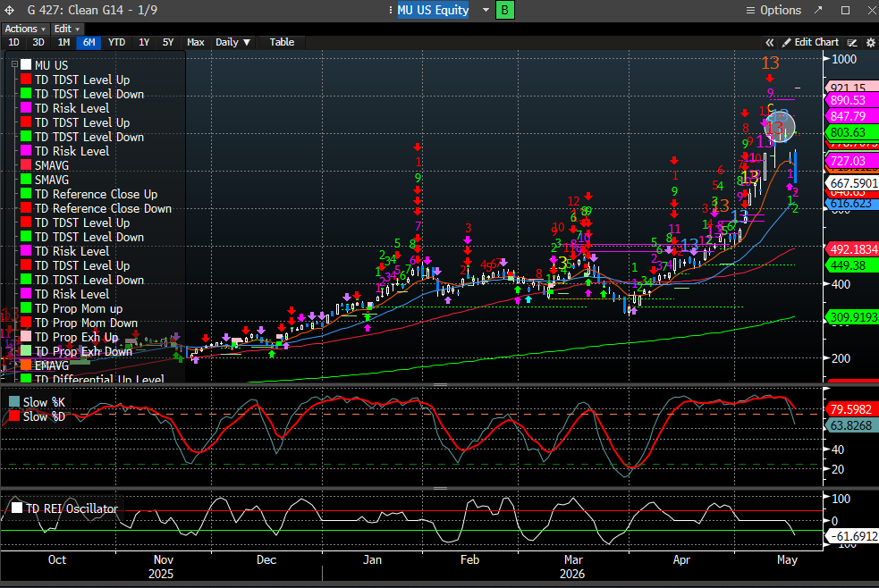Maximize the chart window
The image size is (879, 588).
[845, 10]
